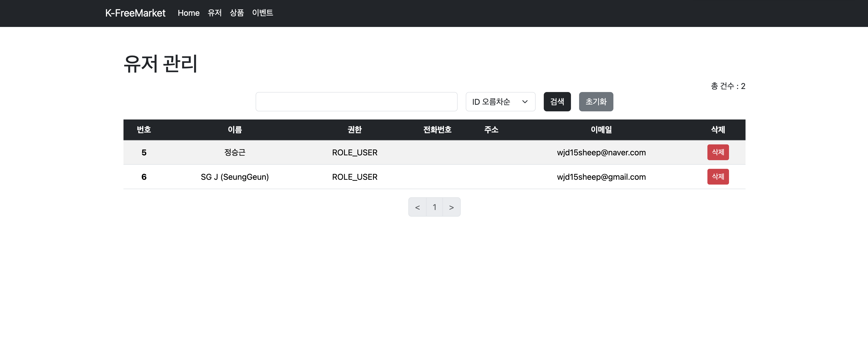Image resolution: width=868 pixels, height=361 pixels.
Task: Click the 이메일 column header
Action: 601,130
